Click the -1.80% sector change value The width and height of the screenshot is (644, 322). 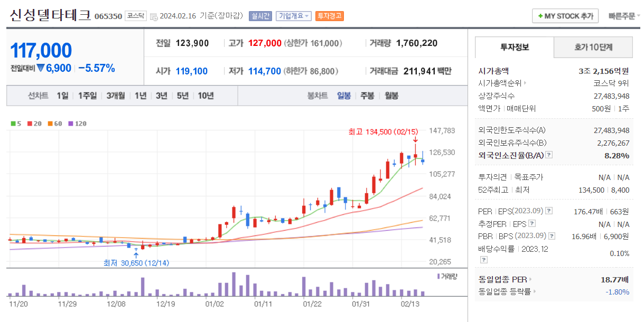pyautogui.click(x=618, y=291)
